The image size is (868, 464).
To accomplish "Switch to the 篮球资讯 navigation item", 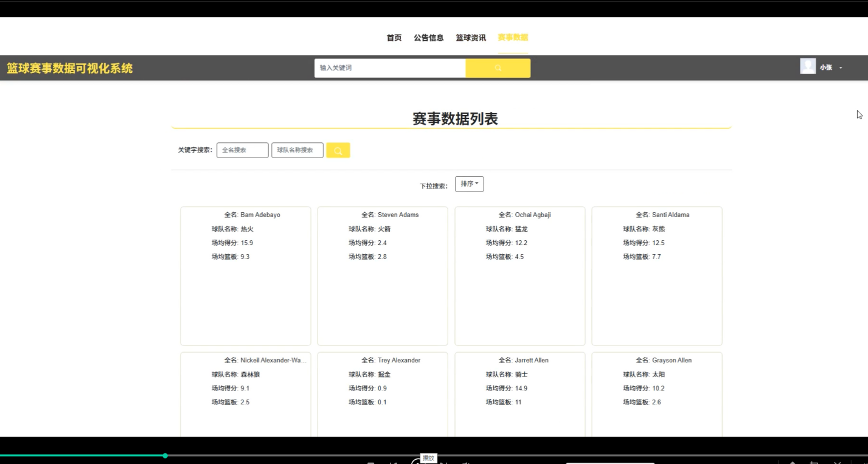I will (471, 38).
